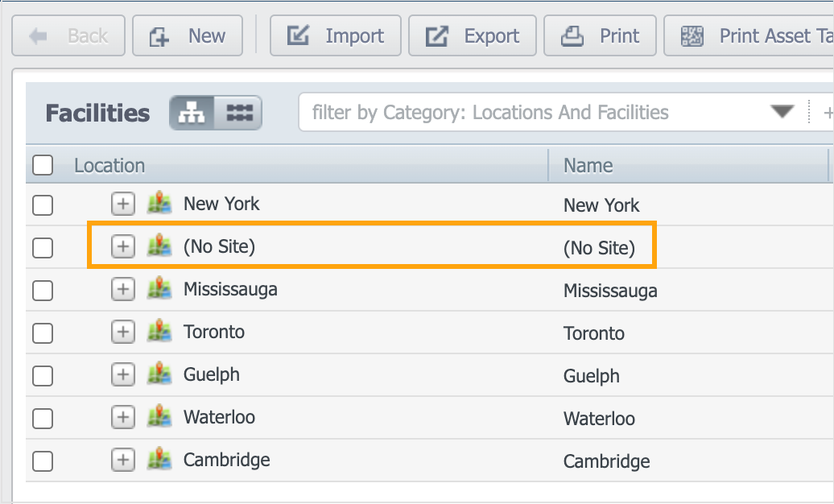
Task: Click the New button in toolbar
Action: [x=188, y=36]
